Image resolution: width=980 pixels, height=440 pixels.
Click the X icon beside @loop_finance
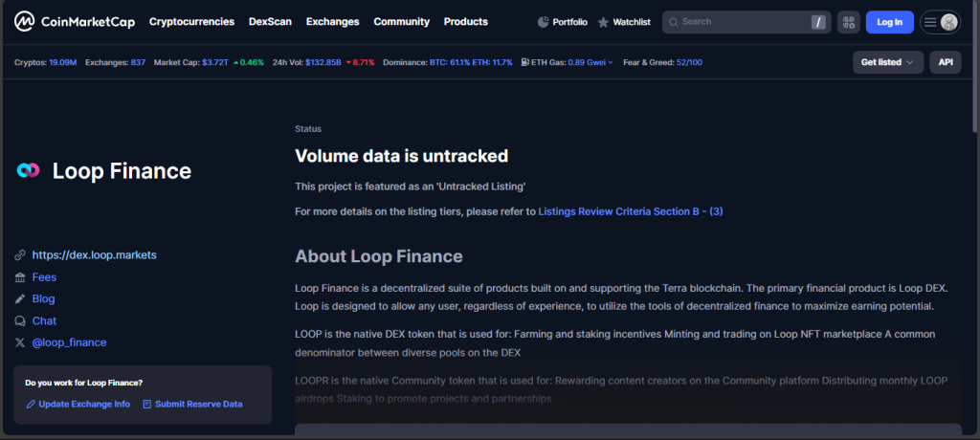pos(20,342)
